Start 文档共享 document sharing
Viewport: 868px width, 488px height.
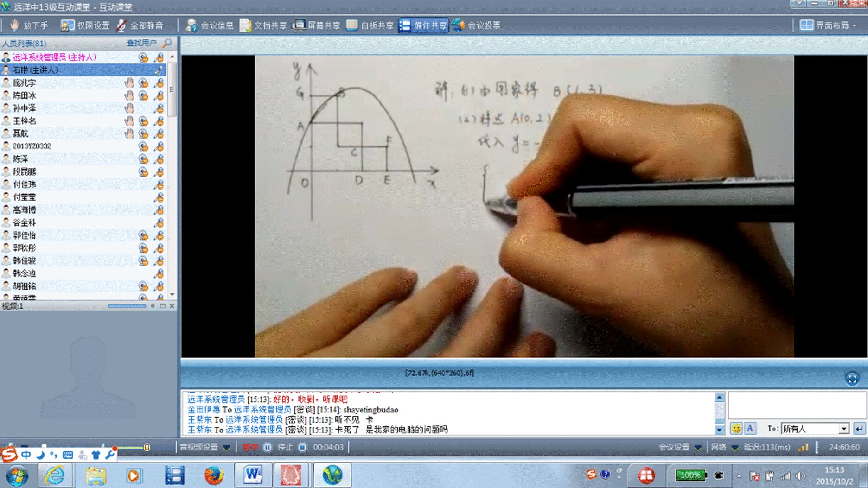(x=263, y=25)
